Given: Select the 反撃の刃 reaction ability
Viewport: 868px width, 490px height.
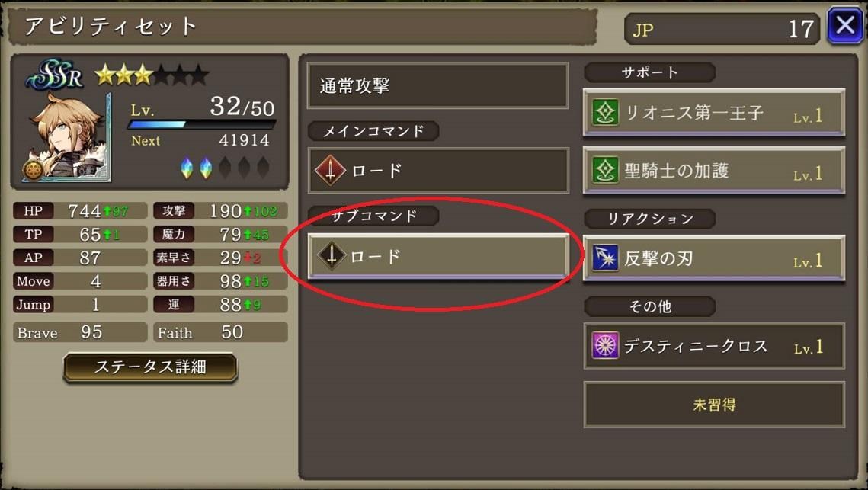Looking at the screenshot, I should coord(714,258).
